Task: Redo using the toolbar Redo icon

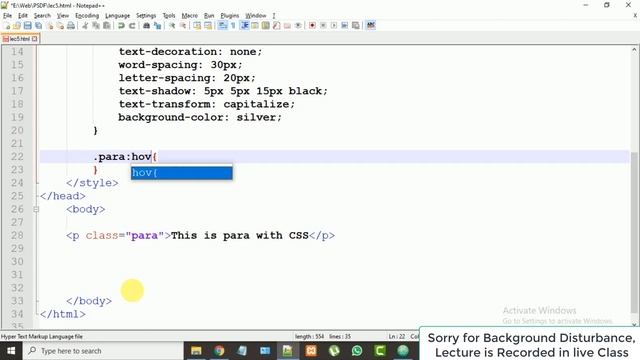Action: (132, 26)
